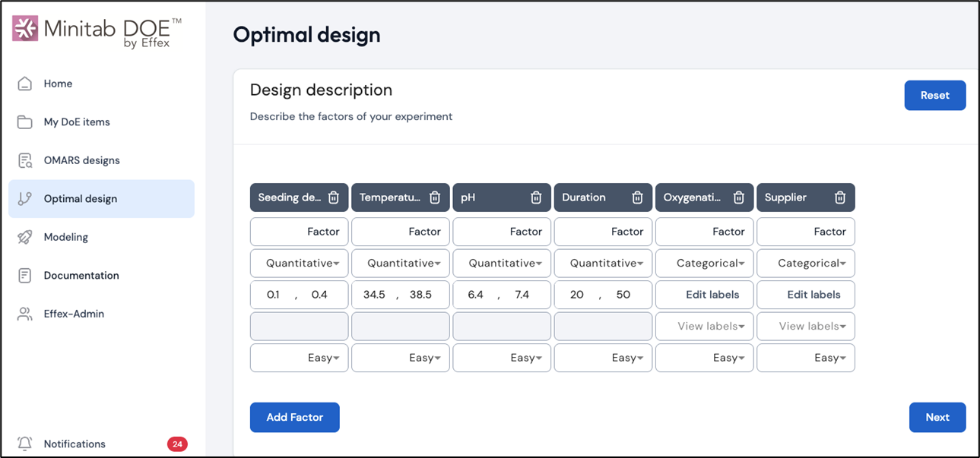
Task: Click the Reset button
Action: coord(935,96)
